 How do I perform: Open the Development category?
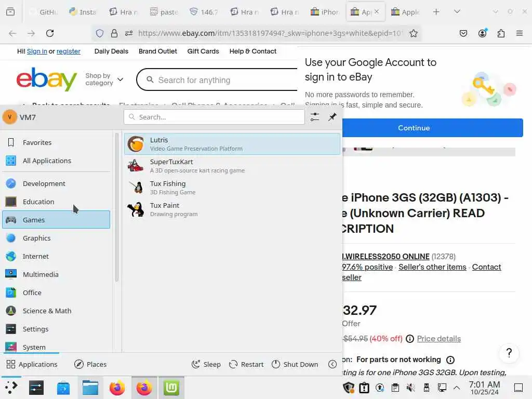[56, 183]
